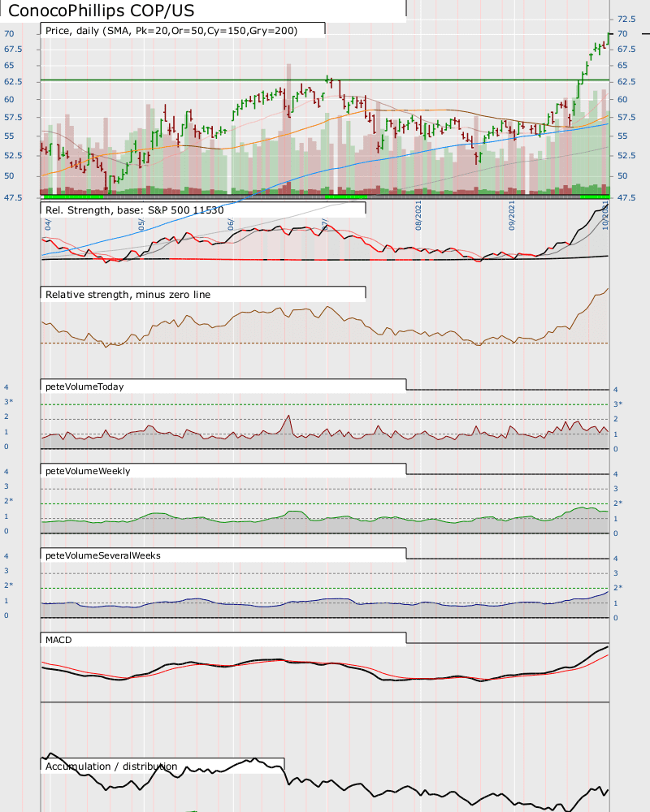Image resolution: width=650 pixels, height=812 pixels.
Task: Click the latest price bar near 70
Action: pos(609,37)
